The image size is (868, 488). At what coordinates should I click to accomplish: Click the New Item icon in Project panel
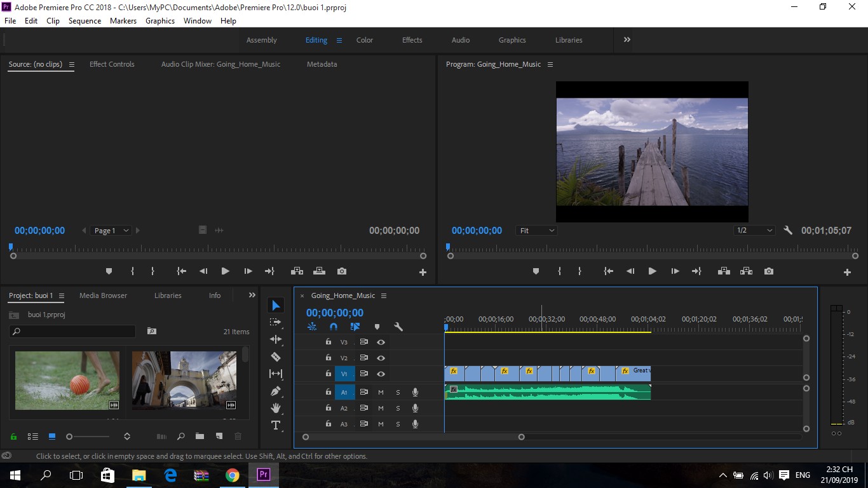(219, 437)
